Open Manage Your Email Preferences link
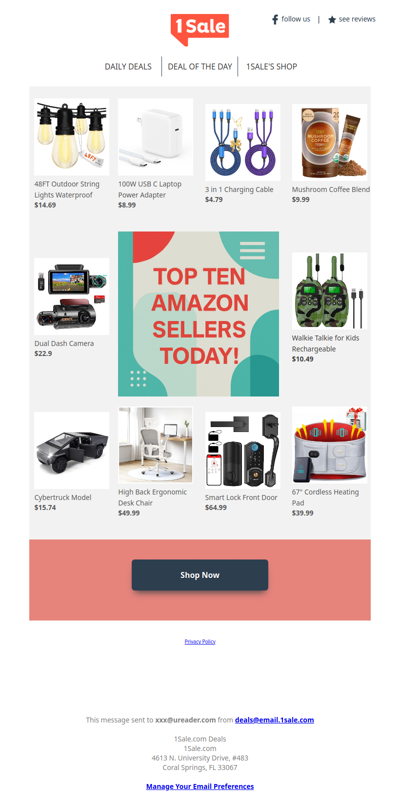Screen dimensions: 400x805 (x=200, y=787)
